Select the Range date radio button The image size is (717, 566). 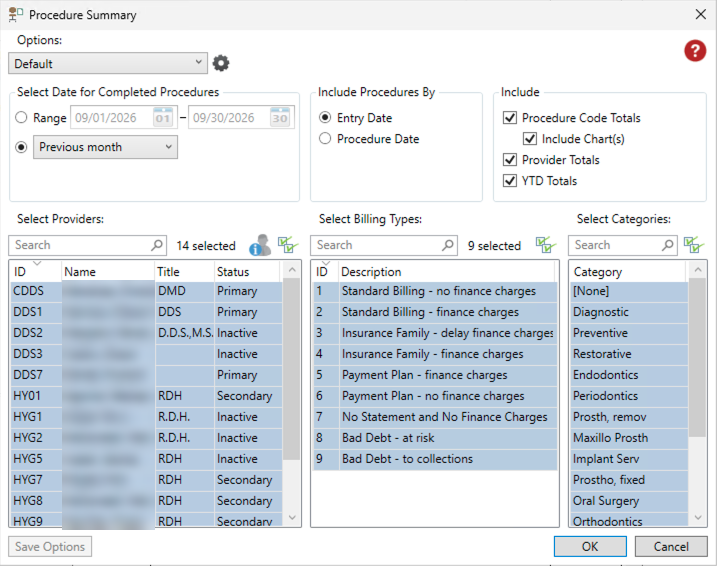21,117
